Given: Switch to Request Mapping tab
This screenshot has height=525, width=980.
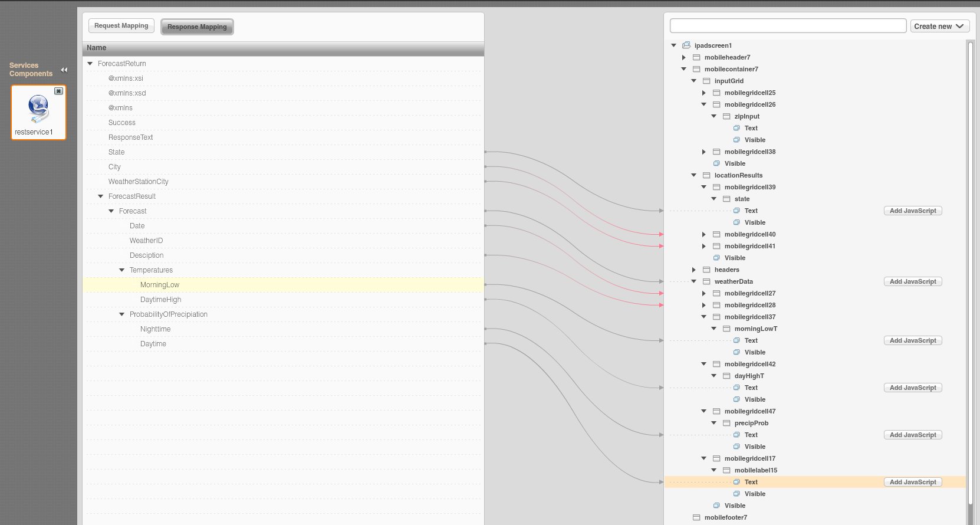Looking at the screenshot, I should [x=121, y=26].
